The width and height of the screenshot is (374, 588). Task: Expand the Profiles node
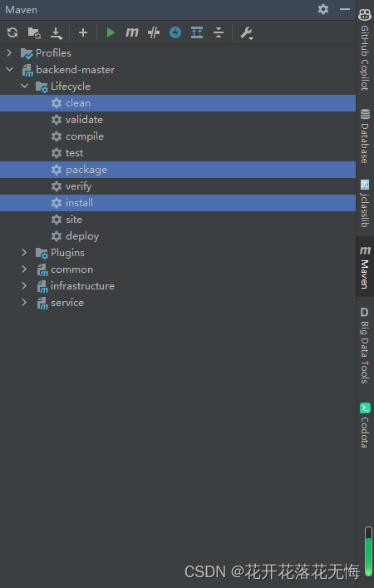tap(9, 53)
